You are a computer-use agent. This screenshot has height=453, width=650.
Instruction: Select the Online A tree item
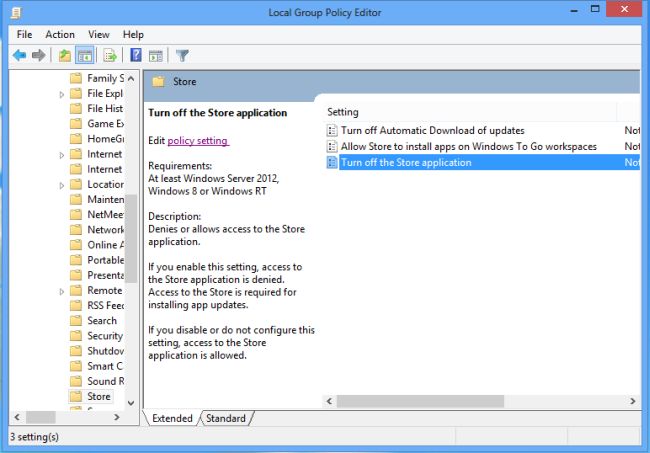[x=105, y=245]
